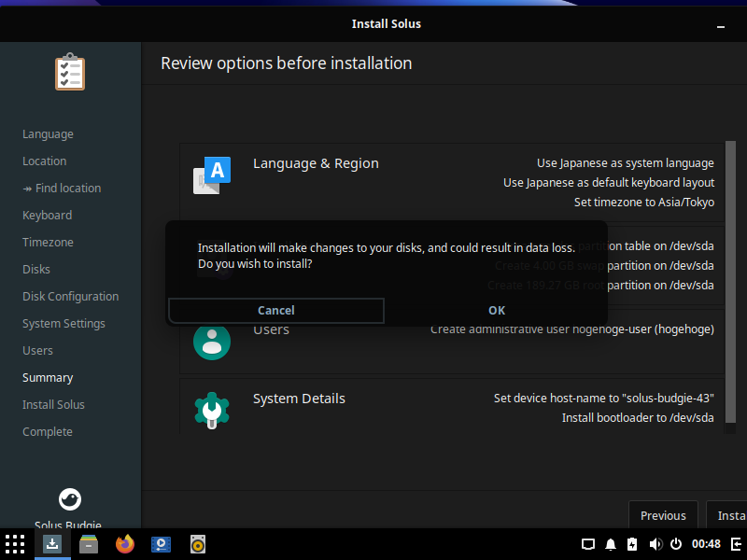
Task: Click the 'Create administrative user' line
Action: tap(572, 329)
